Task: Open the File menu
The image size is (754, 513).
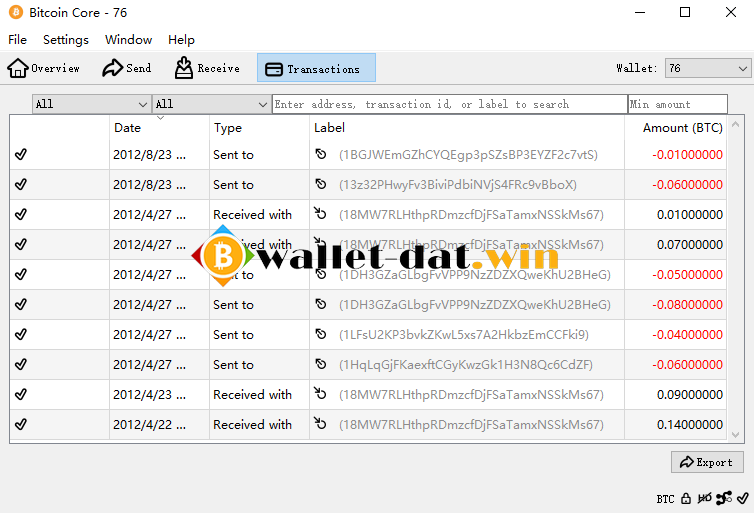Action: coord(17,40)
